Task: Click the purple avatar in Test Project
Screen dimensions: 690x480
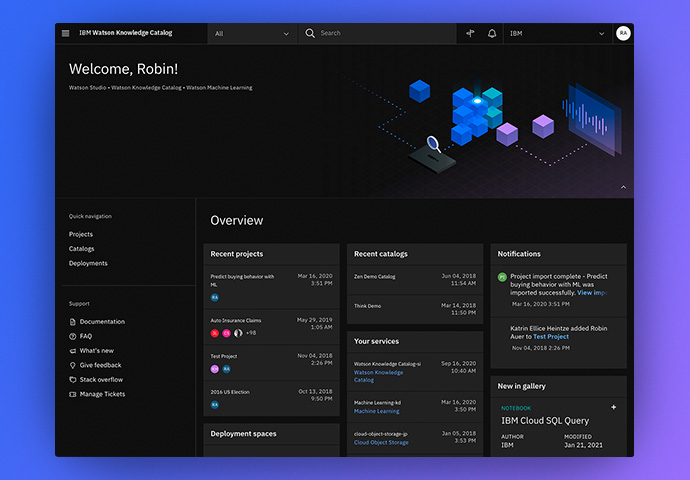Action: coord(215,369)
